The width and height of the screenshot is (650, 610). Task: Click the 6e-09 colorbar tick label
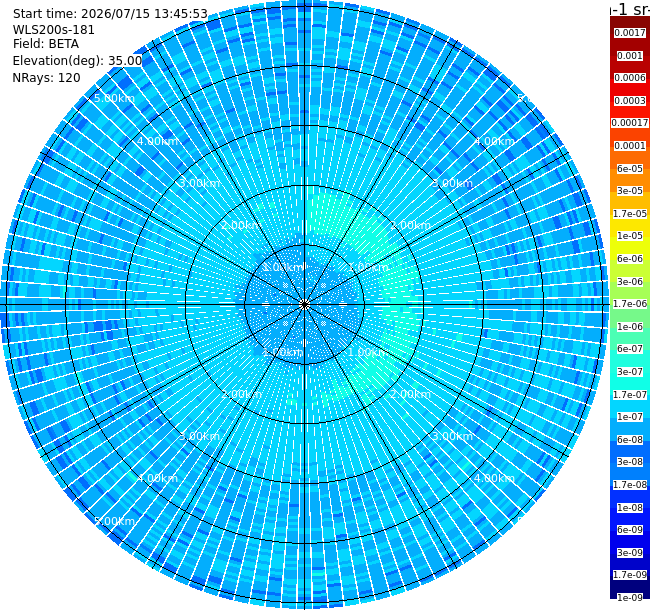click(x=630, y=530)
